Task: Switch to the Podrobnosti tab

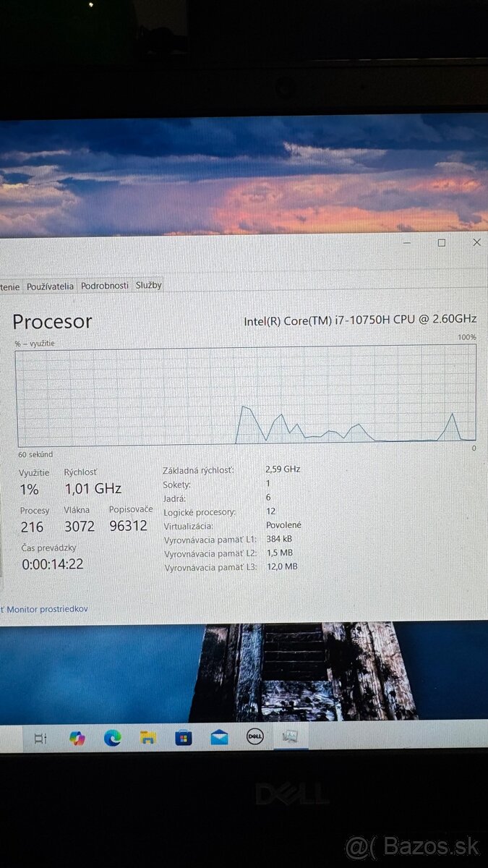Action: click(x=105, y=285)
